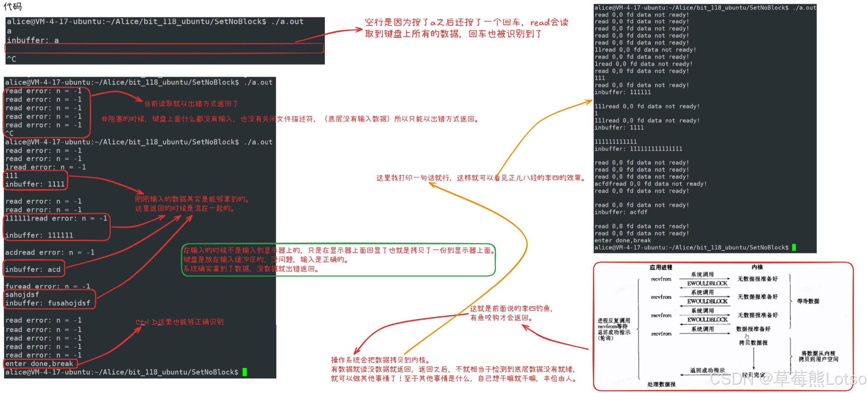Screen dimensions: 868x393
Task: Click 'Ctrl D这里也能够正确识别' red note
Action: (179, 322)
